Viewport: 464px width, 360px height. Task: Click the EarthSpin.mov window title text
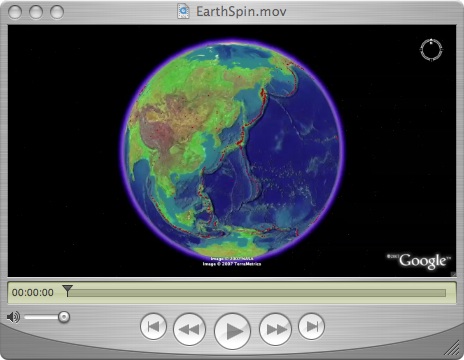pos(241,12)
